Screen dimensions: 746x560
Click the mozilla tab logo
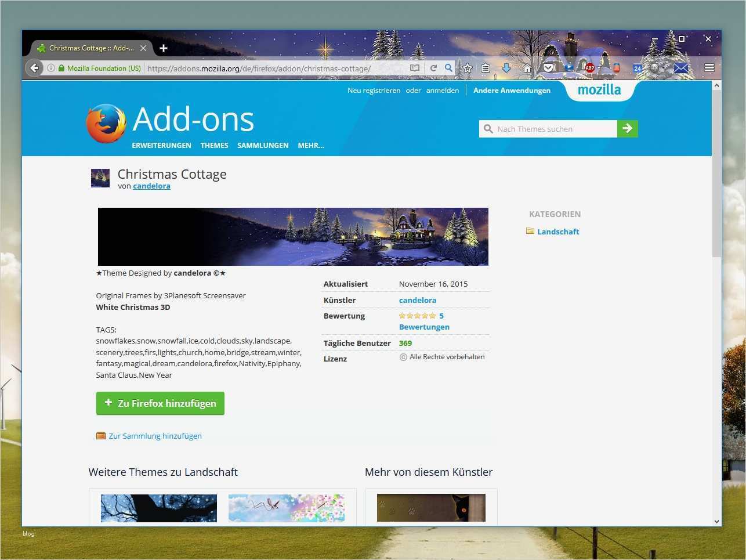click(x=599, y=90)
